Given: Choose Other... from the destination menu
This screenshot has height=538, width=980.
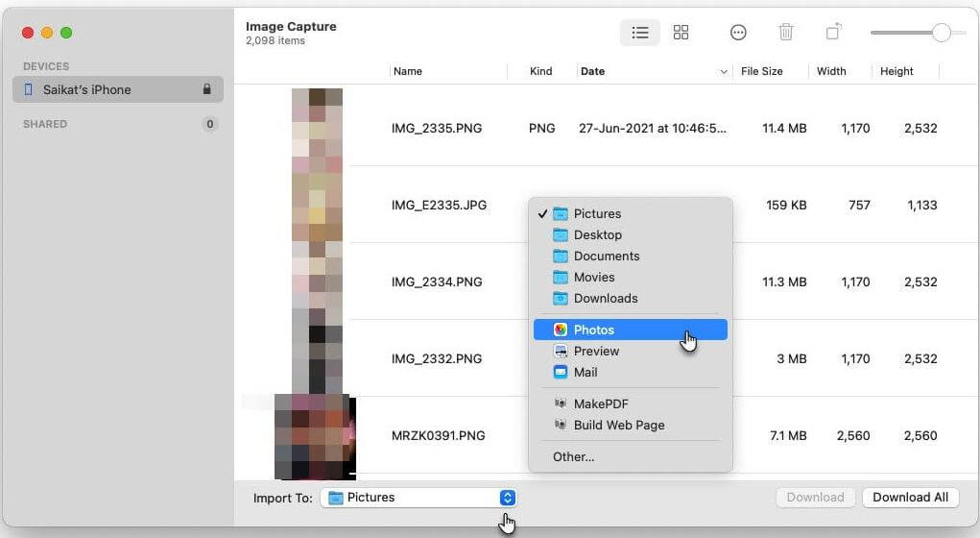Looking at the screenshot, I should pyautogui.click(x=630, y=456).
